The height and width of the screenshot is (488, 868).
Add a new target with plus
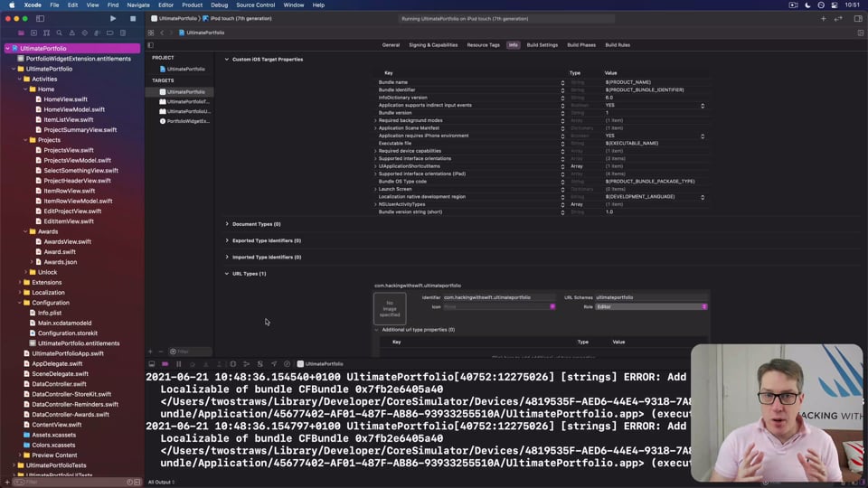[x=150, y=352]
